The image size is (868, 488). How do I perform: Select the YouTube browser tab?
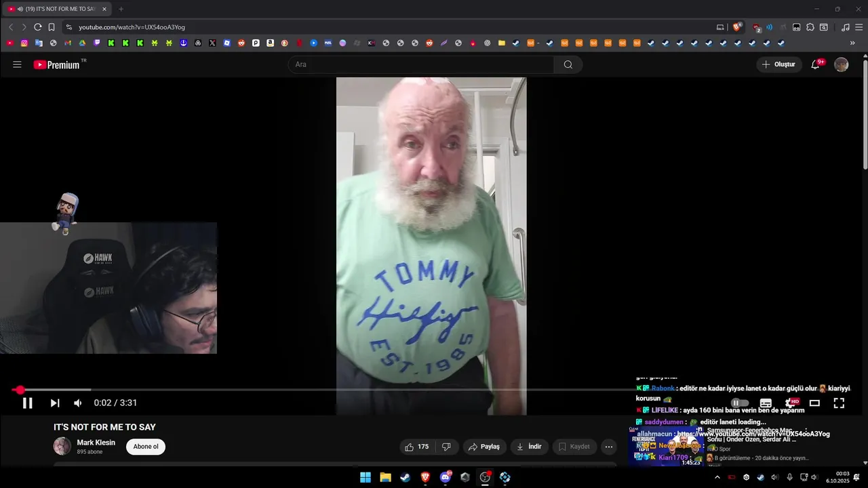point(57,9)
